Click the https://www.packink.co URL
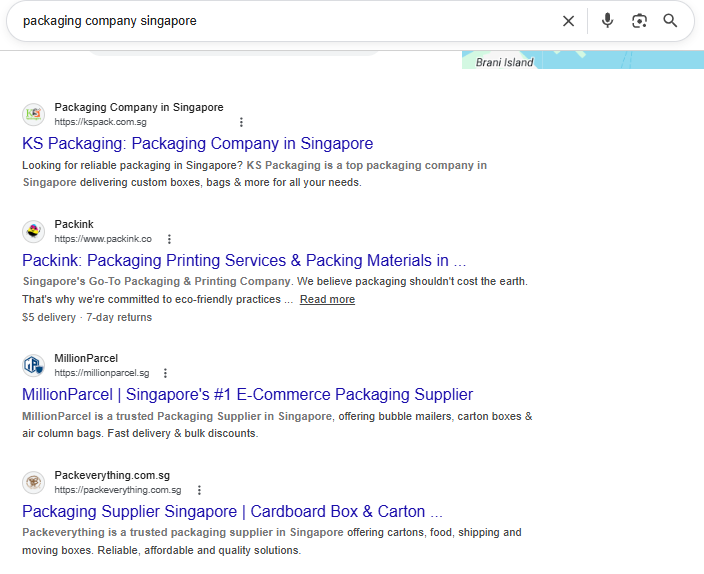The height and width of the screenshot is (574, 704). (103, 239)
